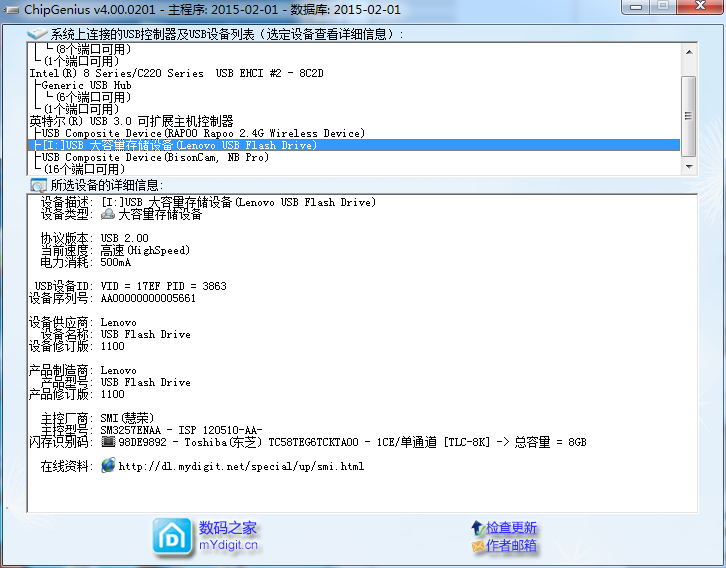
Task: Click the 检查更新 link
Action: tap(511, 527)
